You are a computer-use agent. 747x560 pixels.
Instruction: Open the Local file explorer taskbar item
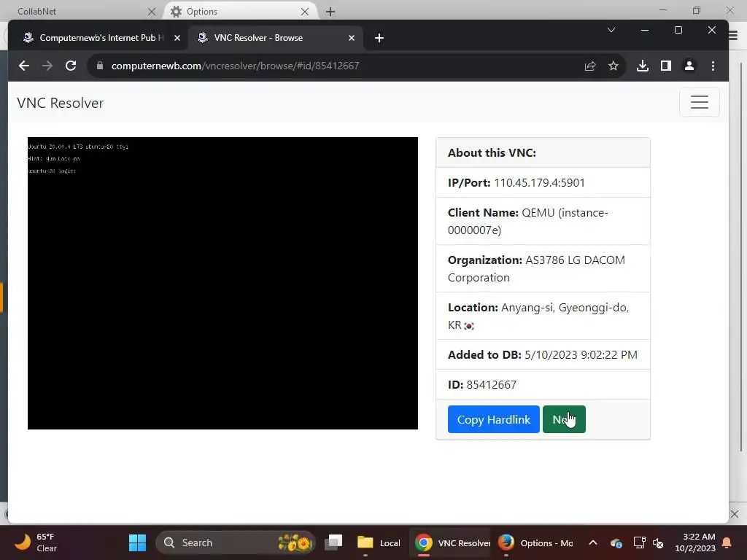[x=379, y=542]
